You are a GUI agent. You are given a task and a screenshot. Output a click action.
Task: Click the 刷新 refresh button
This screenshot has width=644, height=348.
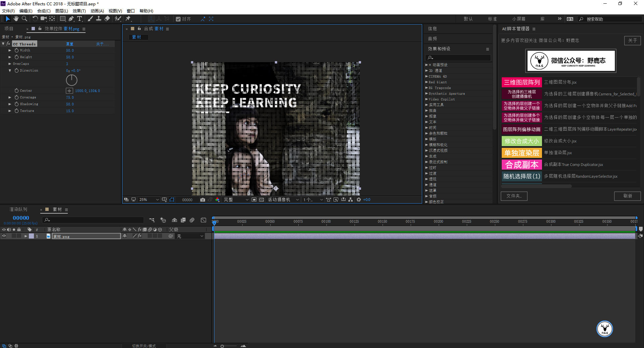(x=628, y=196)
